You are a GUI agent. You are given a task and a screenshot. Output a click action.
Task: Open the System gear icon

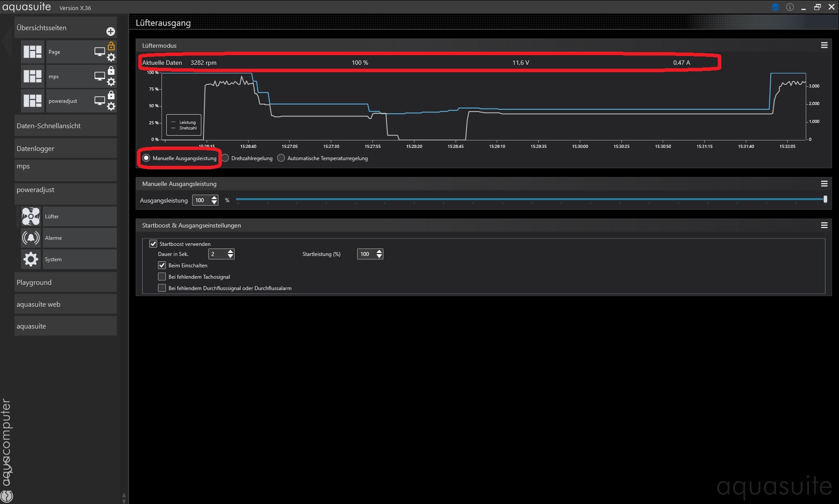pos(31,259)
